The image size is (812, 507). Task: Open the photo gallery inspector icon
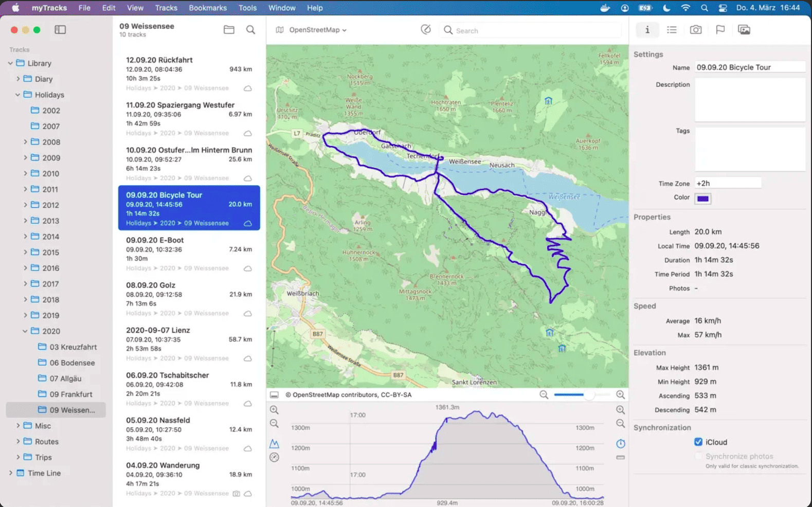tap(744, 30)
